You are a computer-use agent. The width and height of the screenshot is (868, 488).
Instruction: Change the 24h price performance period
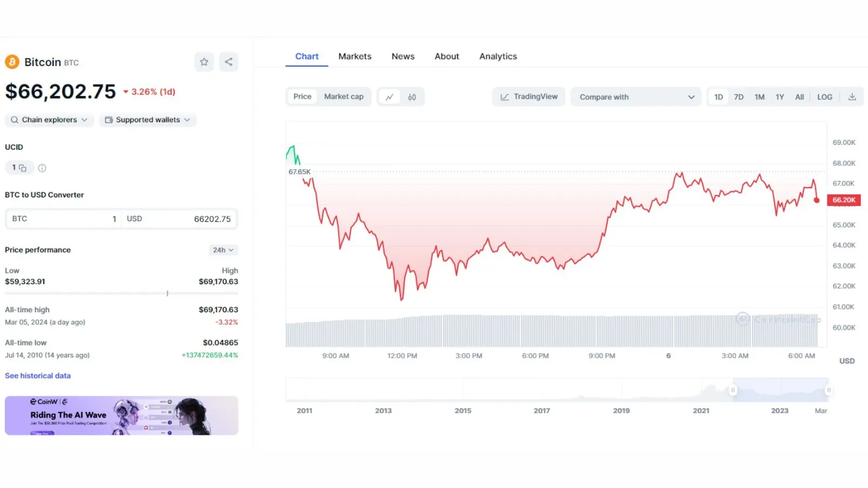pyautogui.click(x=224, y=250)
